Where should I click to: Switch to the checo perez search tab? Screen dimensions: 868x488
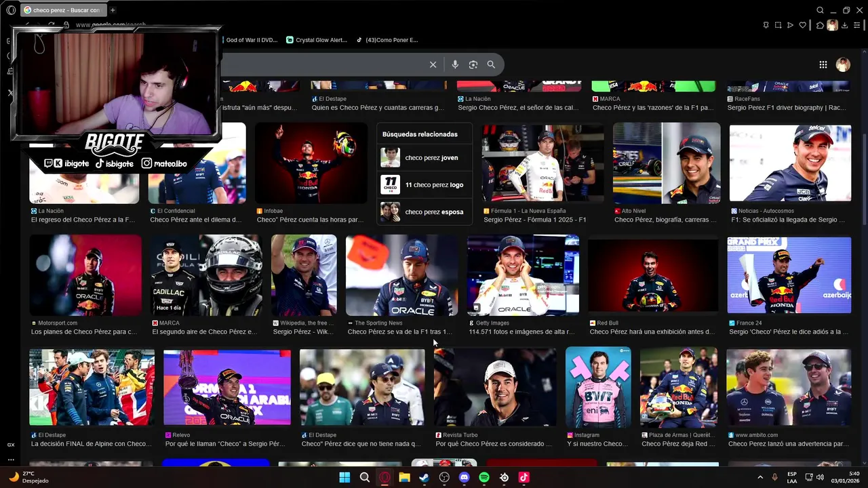(x=64, y=10)
